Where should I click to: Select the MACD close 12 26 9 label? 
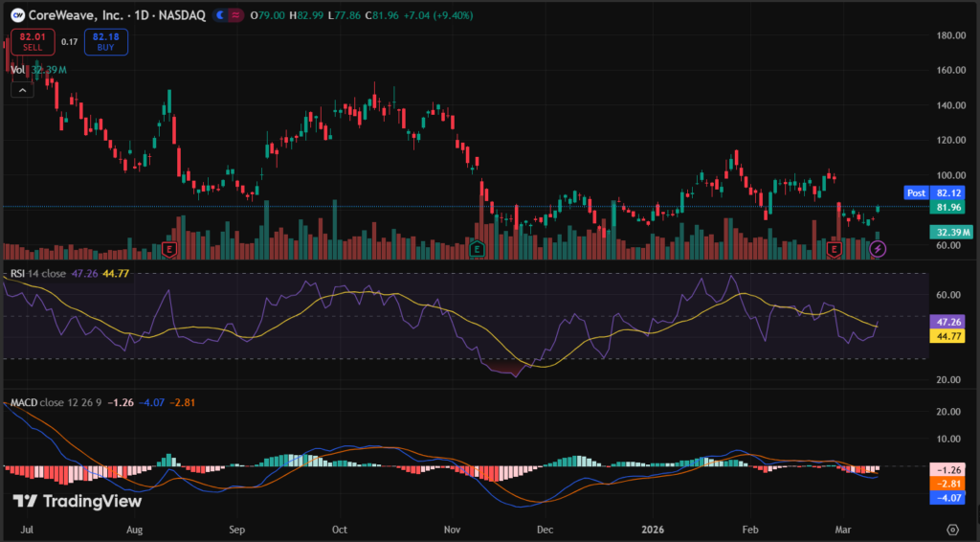pyautogui.click(x=53, y=402)
